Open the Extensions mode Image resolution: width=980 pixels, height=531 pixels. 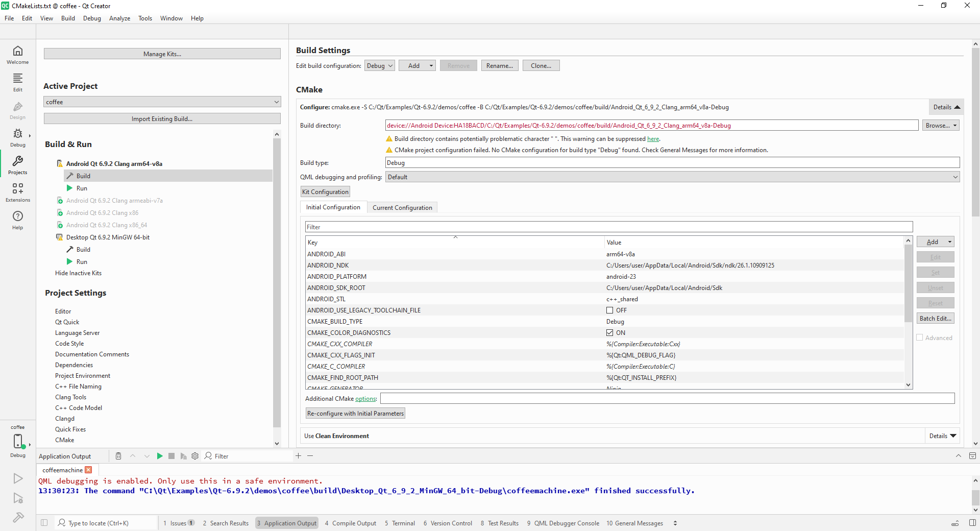click(x=18, y=192)
